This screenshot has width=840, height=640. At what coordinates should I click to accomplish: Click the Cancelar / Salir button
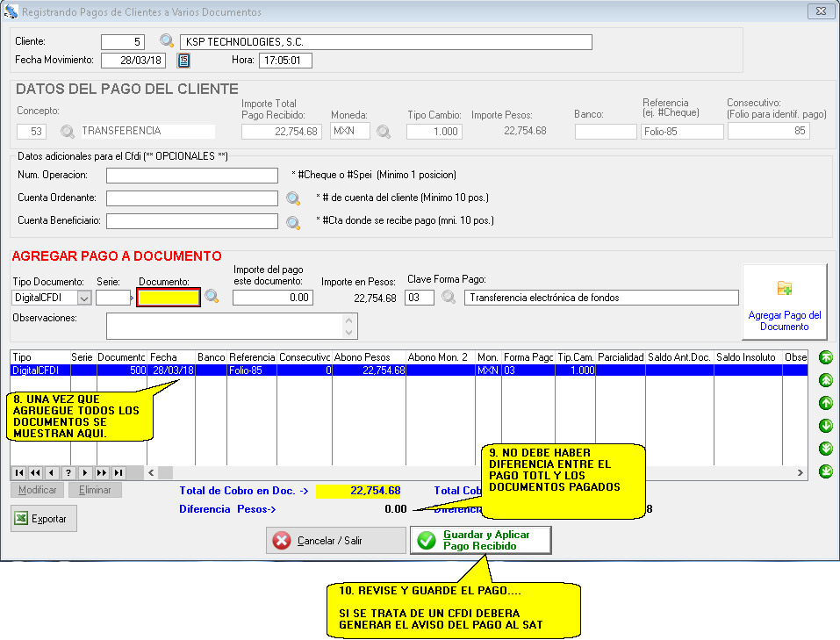335,541
